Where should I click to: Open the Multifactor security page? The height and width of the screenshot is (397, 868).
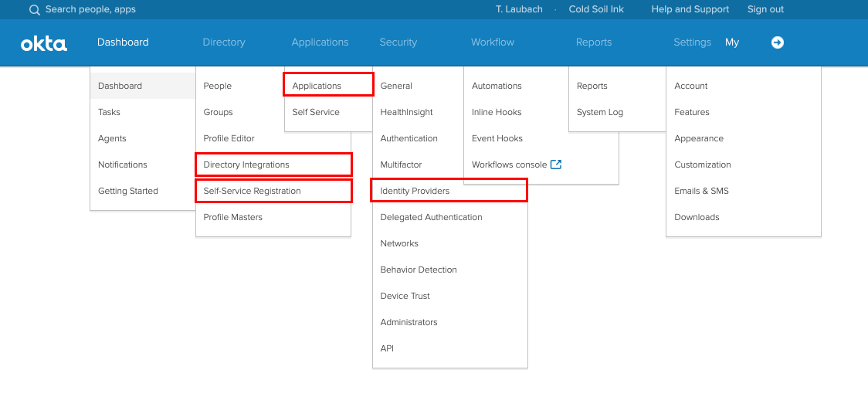tap(401, 165)
